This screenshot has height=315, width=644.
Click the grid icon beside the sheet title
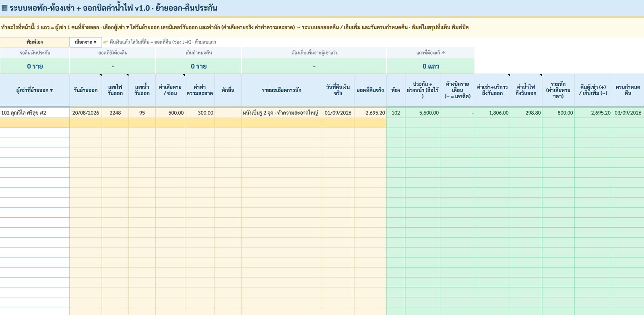click(x=4, y=8)
